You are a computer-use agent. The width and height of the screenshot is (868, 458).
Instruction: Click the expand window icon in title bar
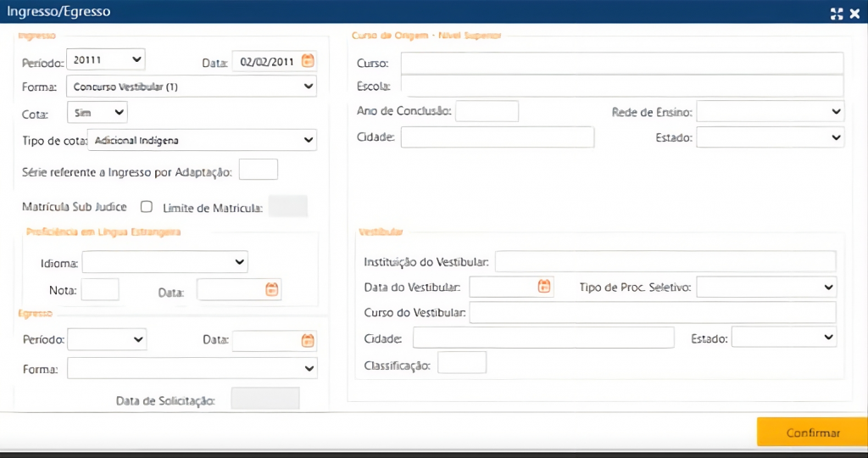pyautogui.click(x=837, y=13)
